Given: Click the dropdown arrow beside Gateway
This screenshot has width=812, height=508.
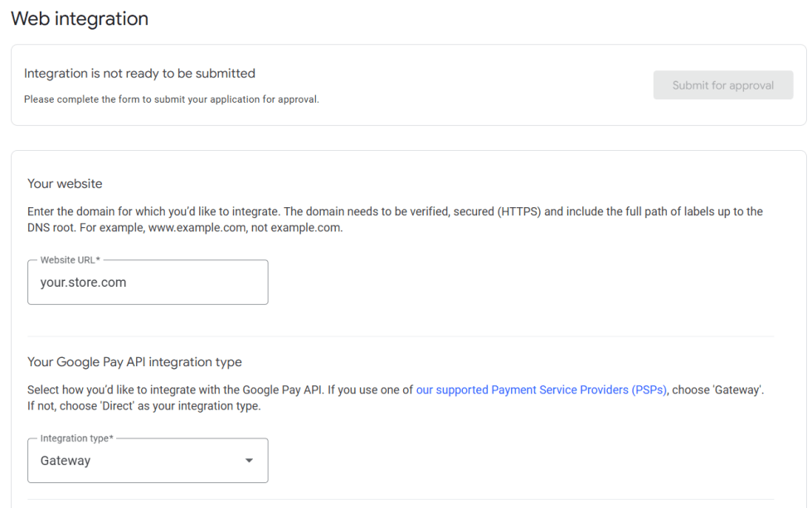Looking at the screenshot, I should coord(249,461).
